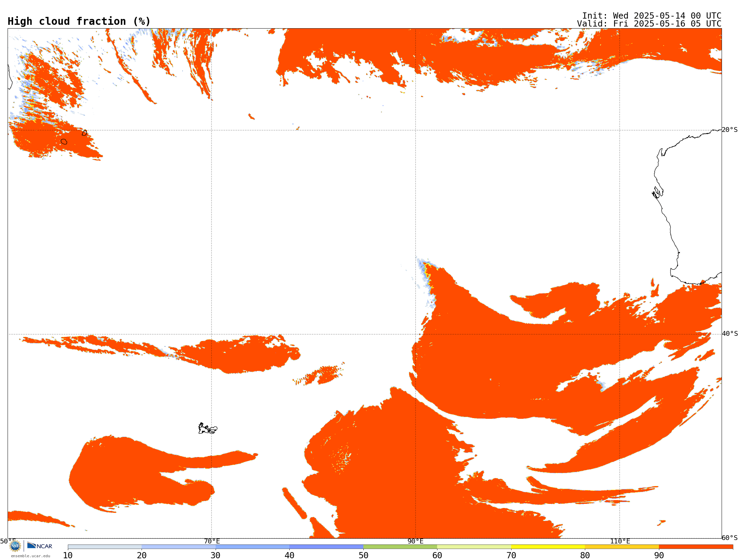Click the NCAR logo
The width and height of the screenshot is (744, 560).
(40, 546)
